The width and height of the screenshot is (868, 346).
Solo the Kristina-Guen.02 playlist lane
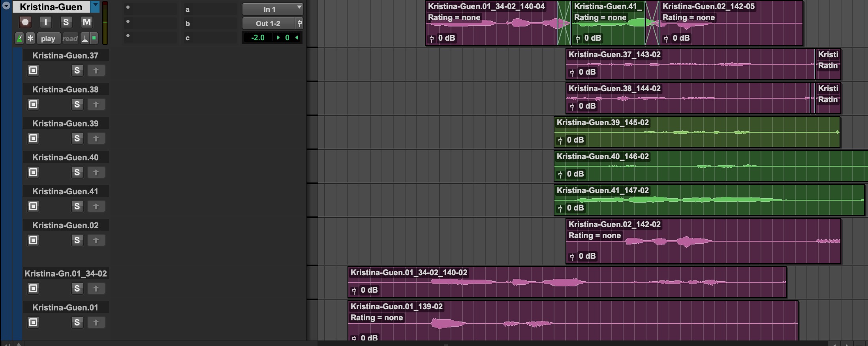tap(77, 240)
